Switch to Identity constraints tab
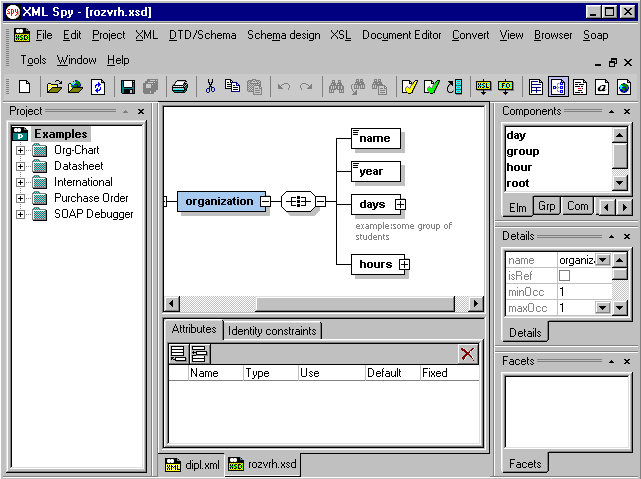The image size is (641, 479). tap(272, 330)
